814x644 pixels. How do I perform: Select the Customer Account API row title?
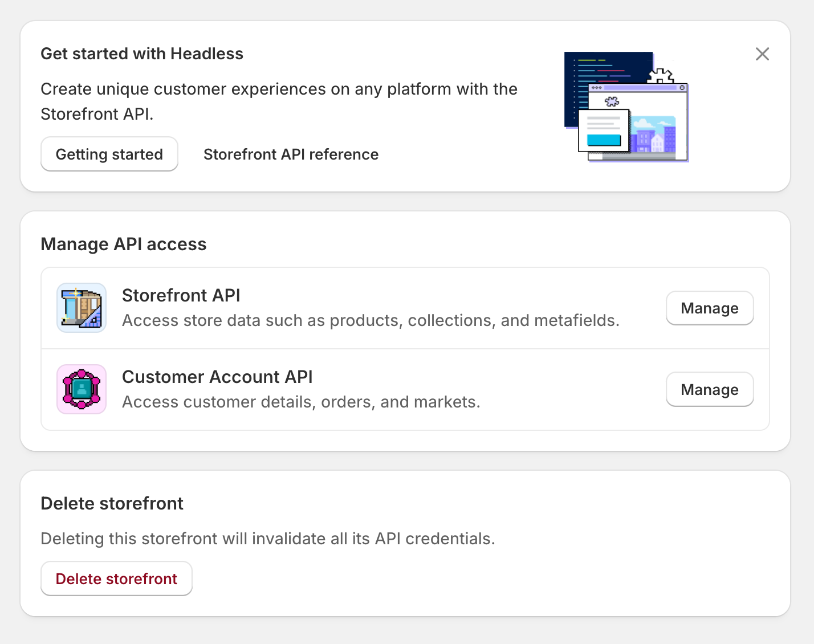coord(217,377)
